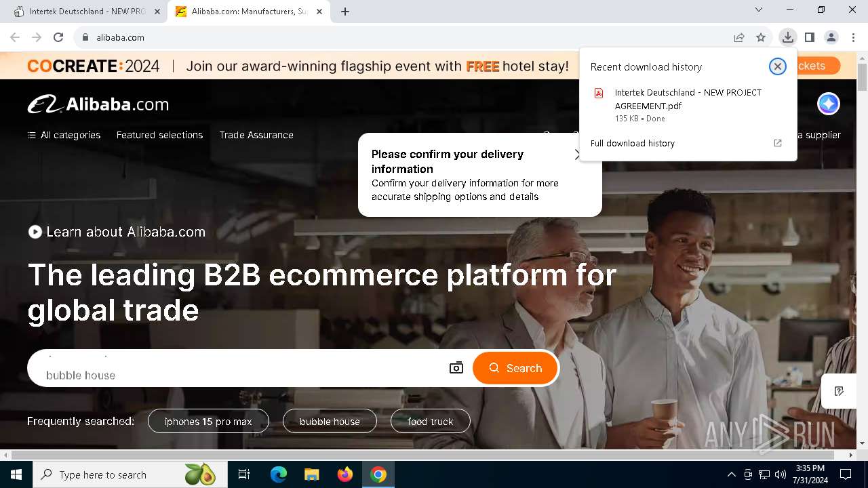Viewport: 868px width, 488px height.
Task: Reload the current page
Action: click(58, 38)
